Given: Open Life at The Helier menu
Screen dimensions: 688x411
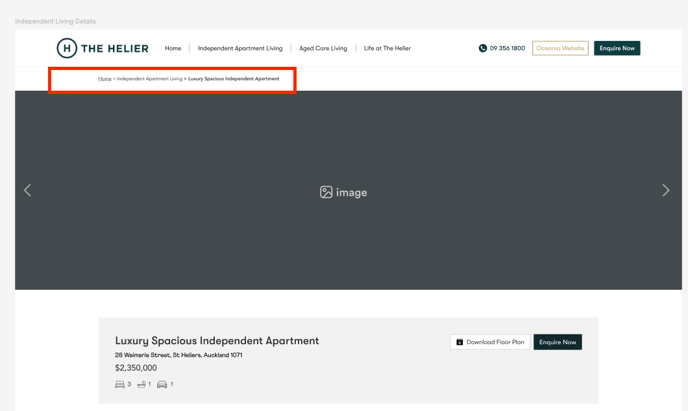Looking at the screenshot, I should click(x=387, y=48).
